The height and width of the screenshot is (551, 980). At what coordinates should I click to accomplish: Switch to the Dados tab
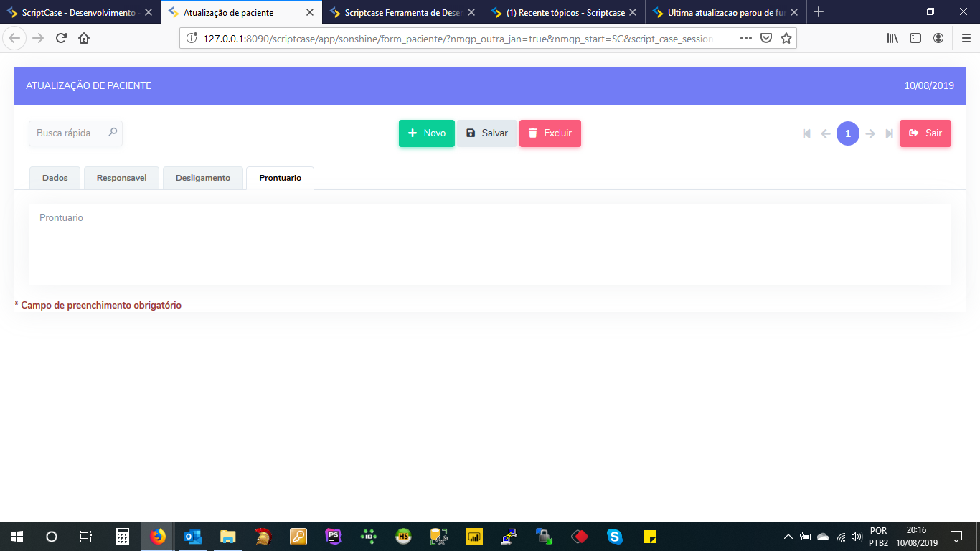coord(55,178)
